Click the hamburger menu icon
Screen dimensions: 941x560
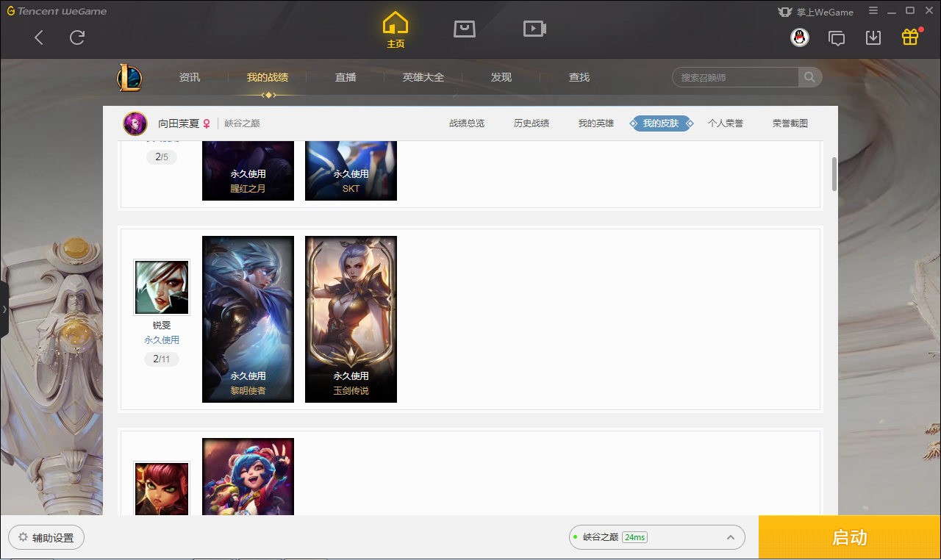coord(873,11)
